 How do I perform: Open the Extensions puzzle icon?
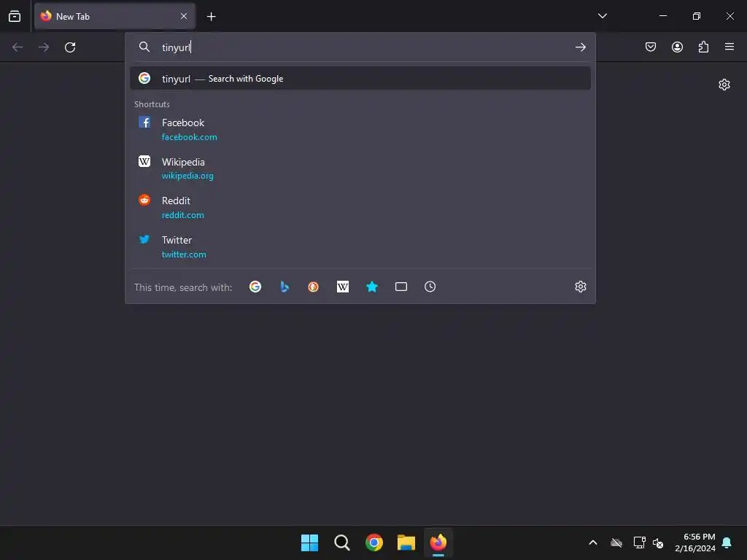[703, 47]
